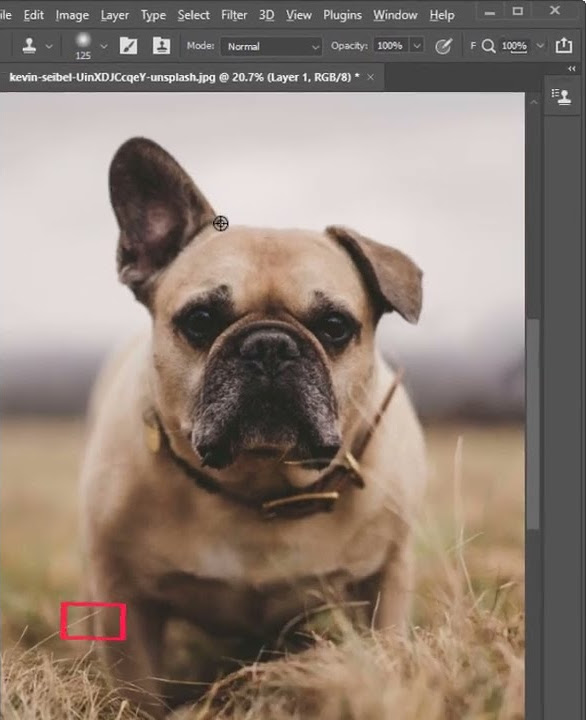The image size is (586, 720).
Task: Open the Layer menu
Action: (115, 15)
